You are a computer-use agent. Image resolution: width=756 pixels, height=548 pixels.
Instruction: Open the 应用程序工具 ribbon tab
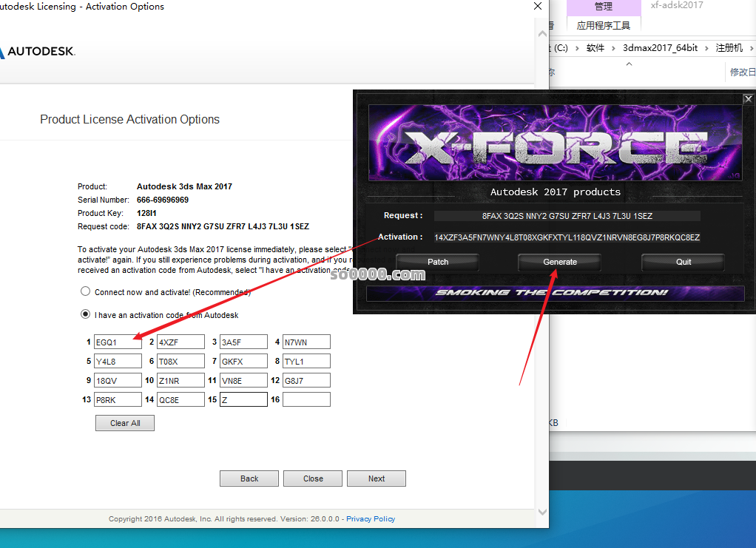click(604, 25)
